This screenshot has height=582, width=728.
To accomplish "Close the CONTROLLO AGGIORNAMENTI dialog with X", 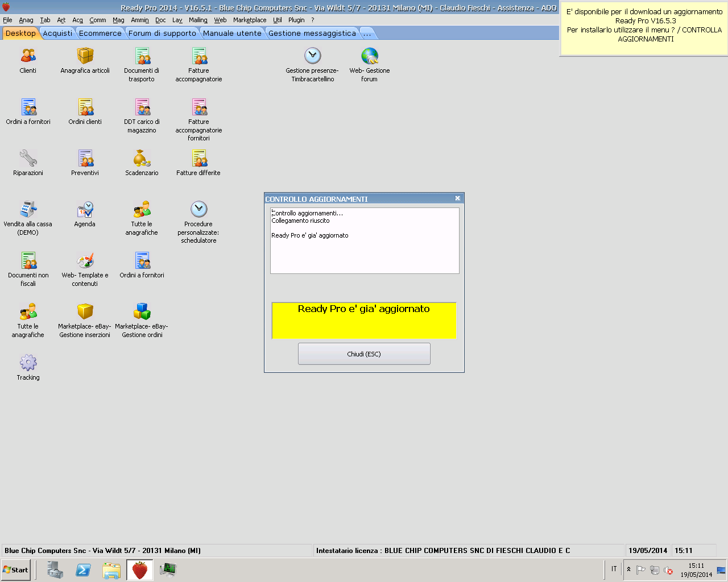I will [x=457, y=198].
